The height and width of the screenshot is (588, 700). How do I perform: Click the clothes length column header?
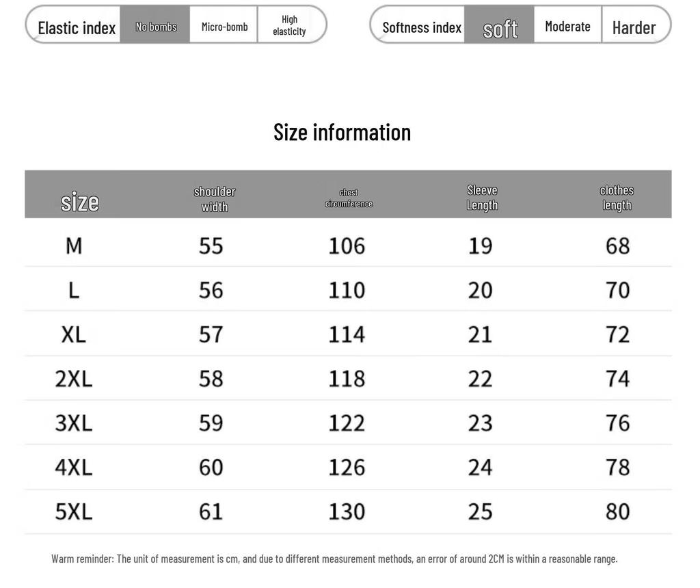(617, 198)
